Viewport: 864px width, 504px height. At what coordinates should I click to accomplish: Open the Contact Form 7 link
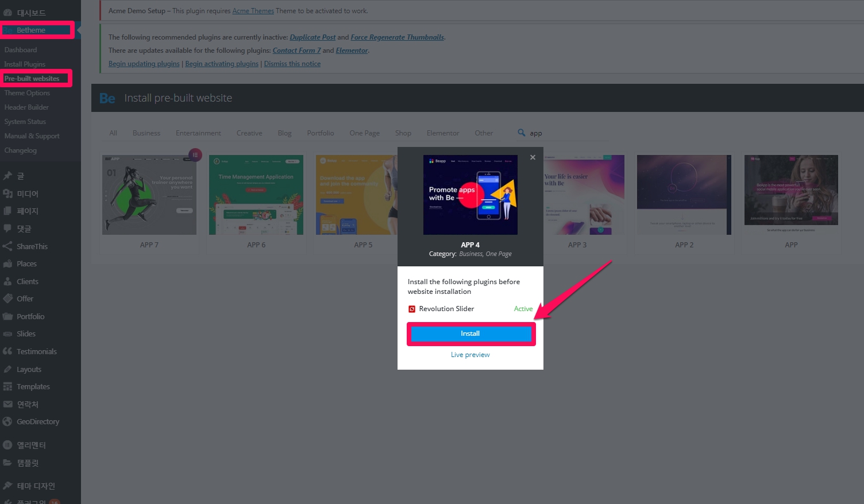tap(296, 51)
